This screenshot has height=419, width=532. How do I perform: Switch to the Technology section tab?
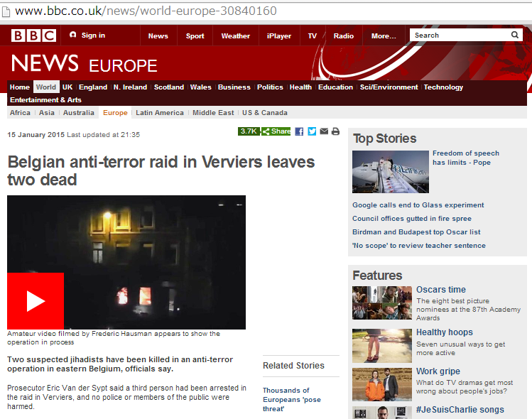tap(443, 87)
